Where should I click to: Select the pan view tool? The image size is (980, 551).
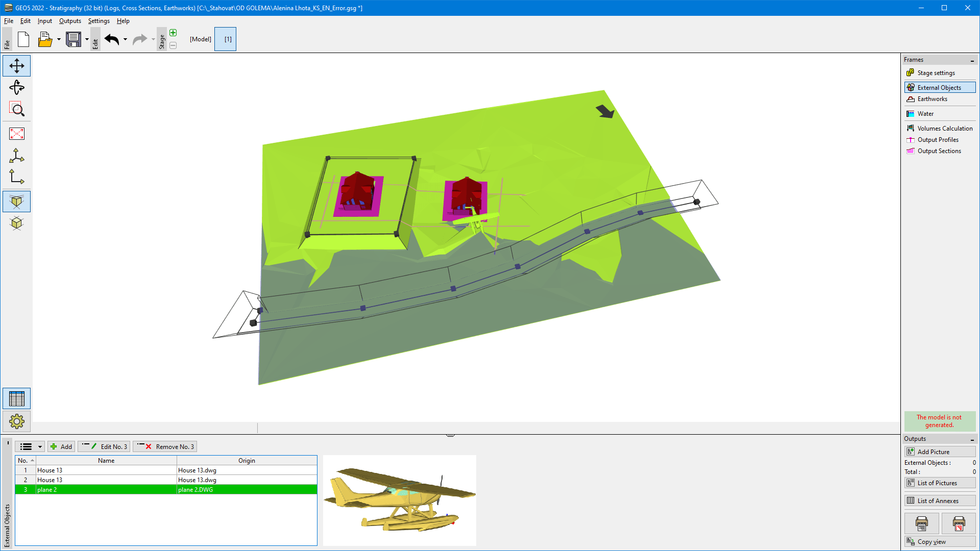pos(16,66)
